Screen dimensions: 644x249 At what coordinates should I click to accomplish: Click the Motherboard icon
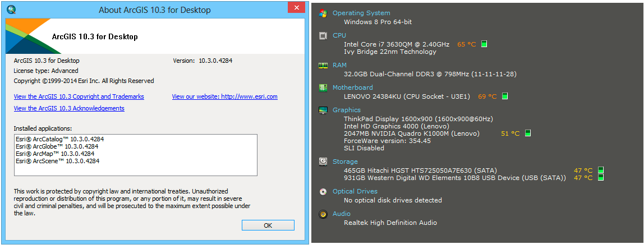tap(323, 87)
